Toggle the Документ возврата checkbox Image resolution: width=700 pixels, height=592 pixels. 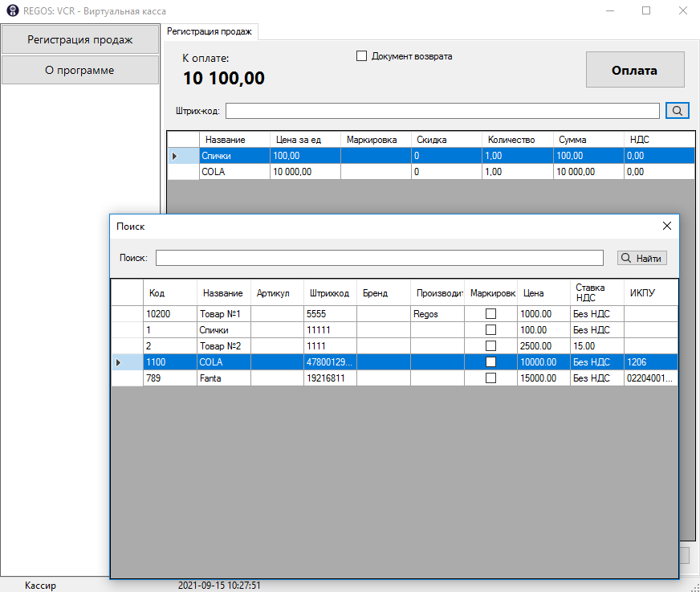point(361,56)
